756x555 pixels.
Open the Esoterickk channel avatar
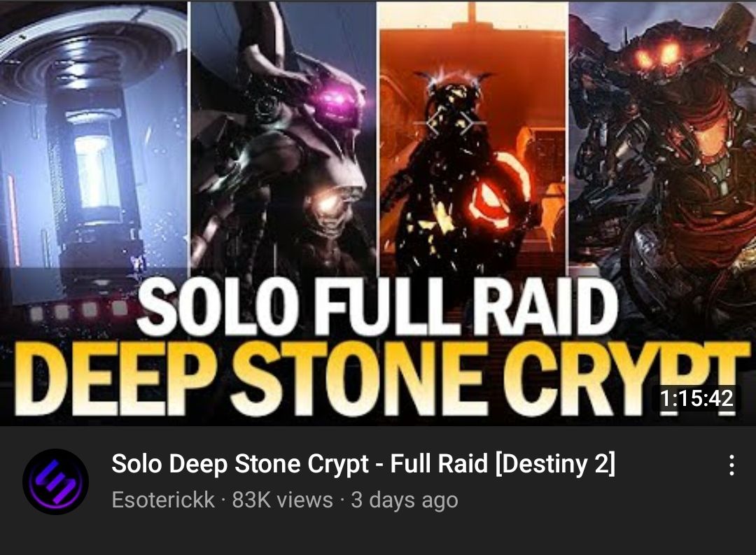[55, 482]
